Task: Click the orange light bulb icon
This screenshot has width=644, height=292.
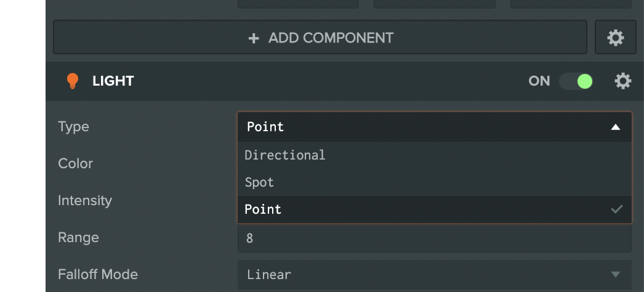Action: click(x=73, y=81)
